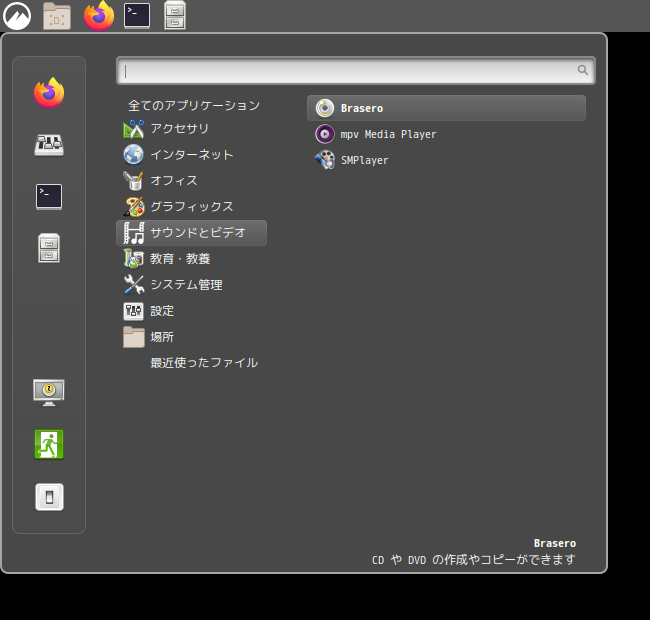
Task: Click the folder icon beside 場所
Action: 133,337
